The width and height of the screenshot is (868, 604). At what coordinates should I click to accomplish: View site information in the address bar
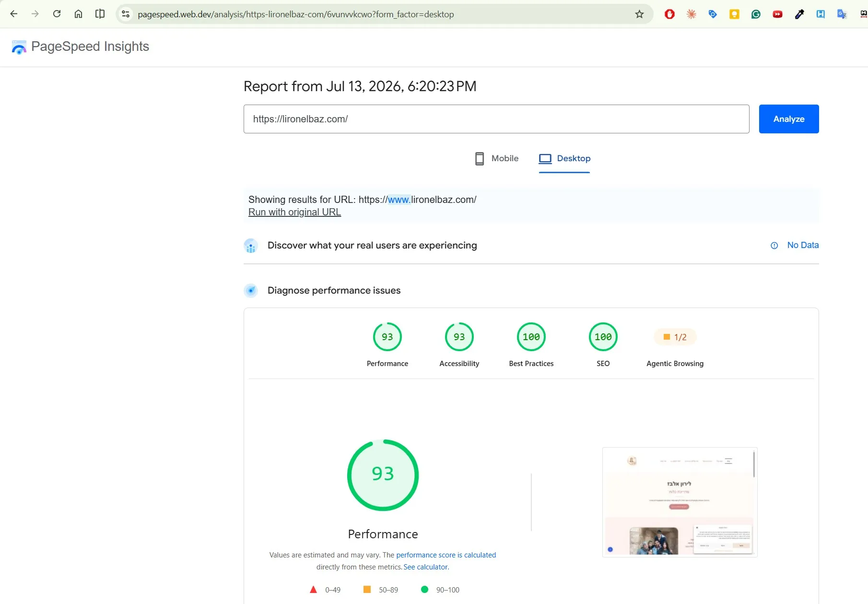click(x=126, y=14)
